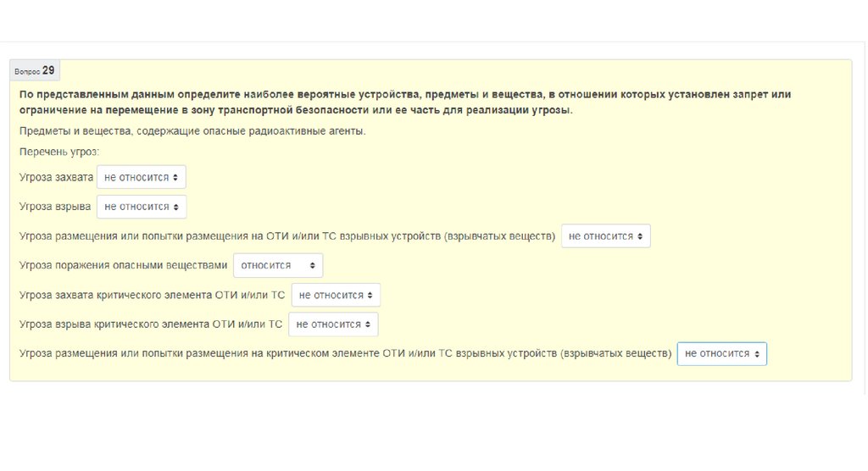868x471 pixels.
Task: Expand dropdown for placing explosives on ОТИ и/или ТС
Action: (x=605, y=236)
